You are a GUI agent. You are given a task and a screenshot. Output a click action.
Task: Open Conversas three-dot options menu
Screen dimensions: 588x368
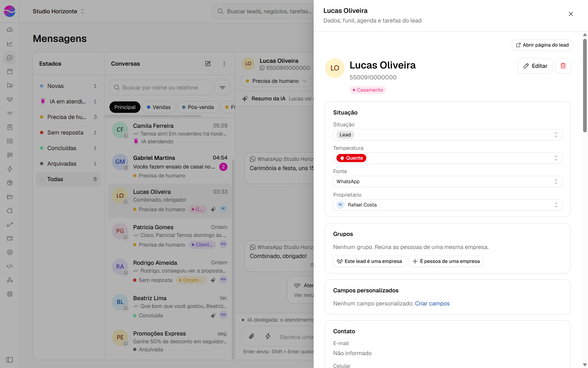pos(224,64)
